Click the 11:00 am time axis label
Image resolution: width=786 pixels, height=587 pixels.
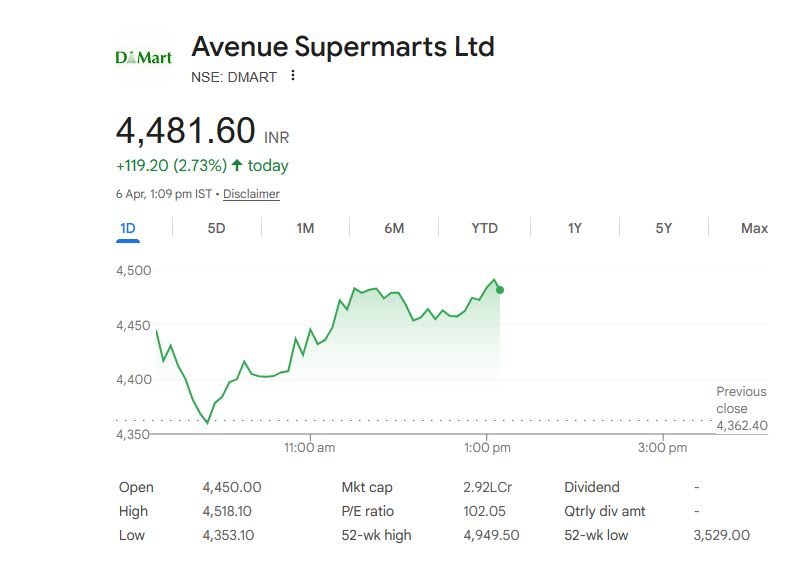coord(310,448)
